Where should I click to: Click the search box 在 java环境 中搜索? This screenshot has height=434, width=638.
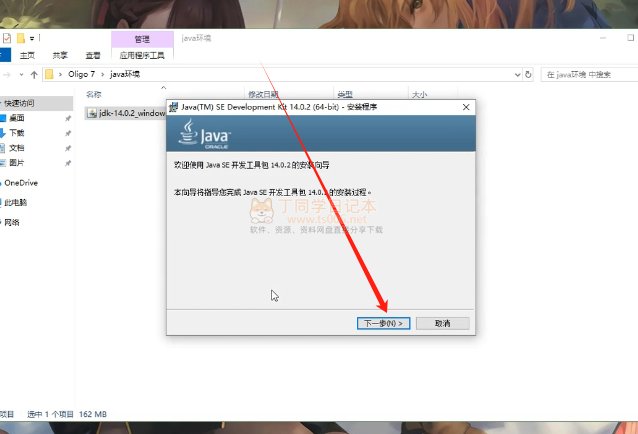click(589, 74)
